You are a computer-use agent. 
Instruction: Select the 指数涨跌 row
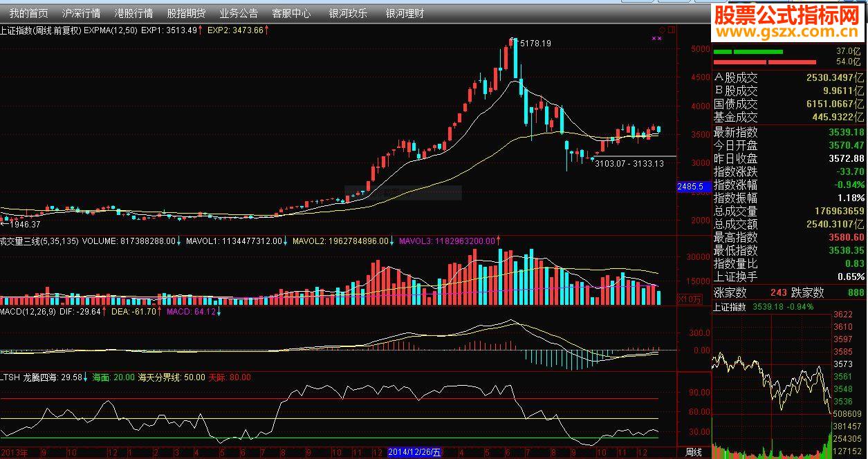tap(789, 171)
